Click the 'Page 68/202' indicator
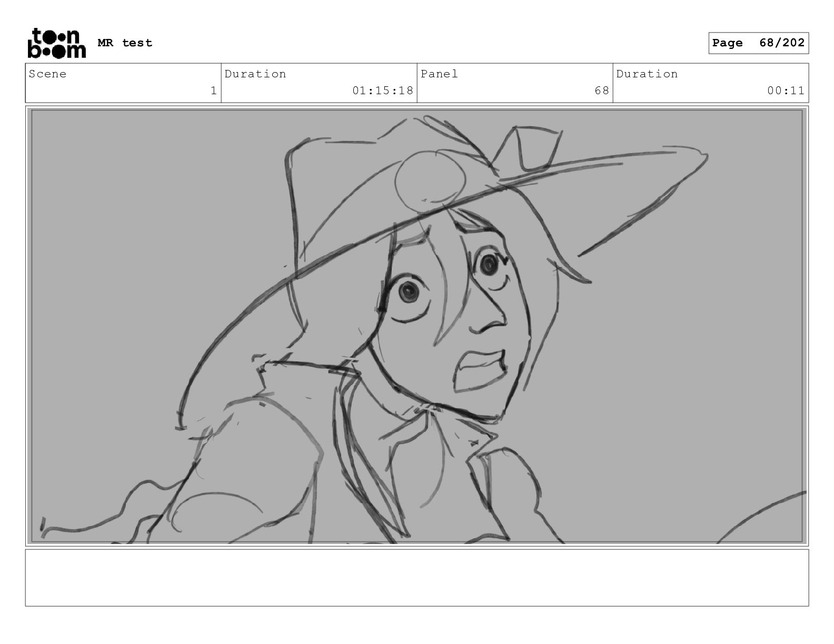This screenshot has height=644, width=834. [758, 43]
